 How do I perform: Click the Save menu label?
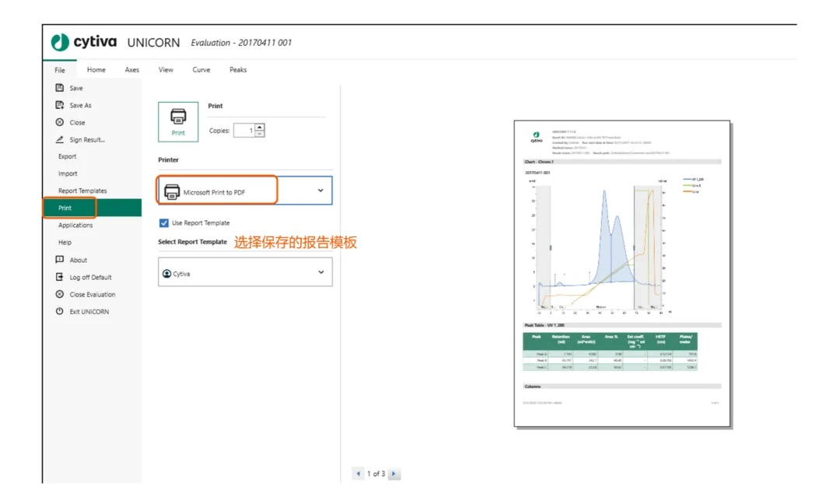coord(76,89)
